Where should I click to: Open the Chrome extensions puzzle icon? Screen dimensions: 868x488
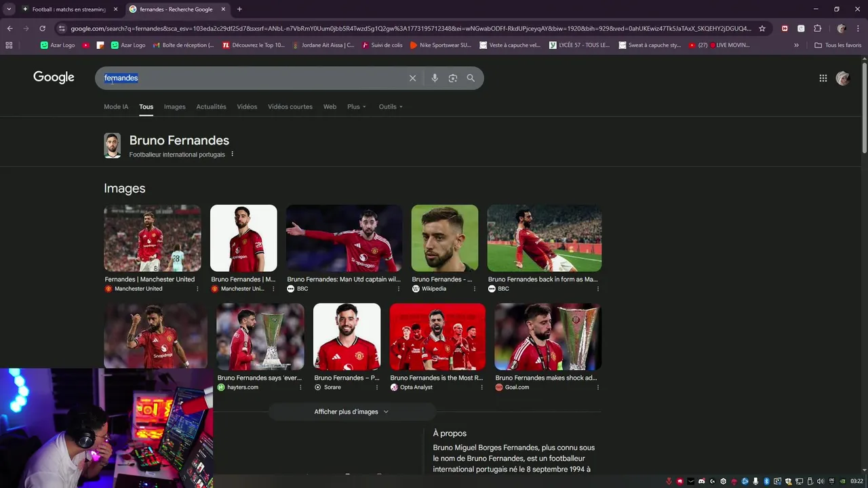click(817, 28)
